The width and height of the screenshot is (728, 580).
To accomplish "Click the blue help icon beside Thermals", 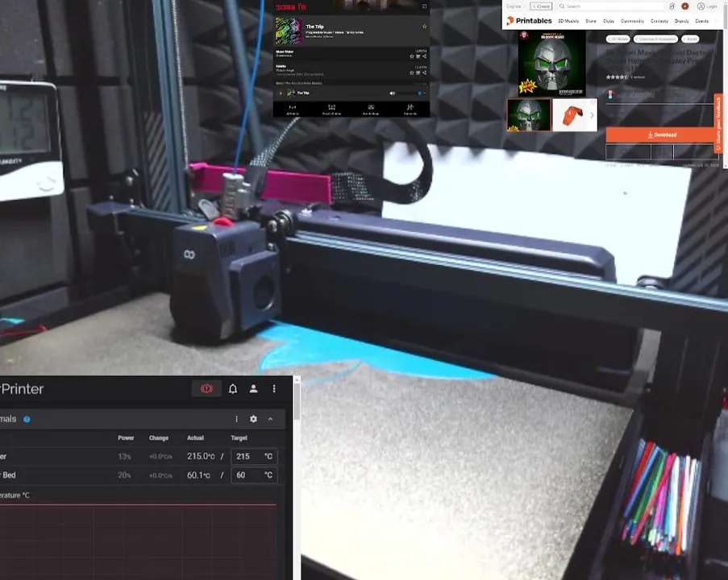I will pos(27,420).
